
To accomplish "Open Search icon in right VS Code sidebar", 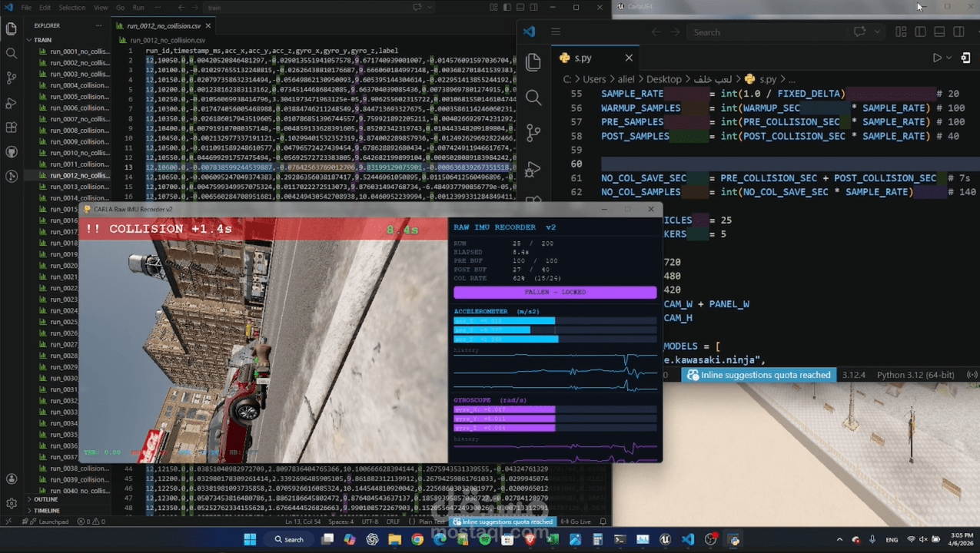I will click(x=533, y=98).
